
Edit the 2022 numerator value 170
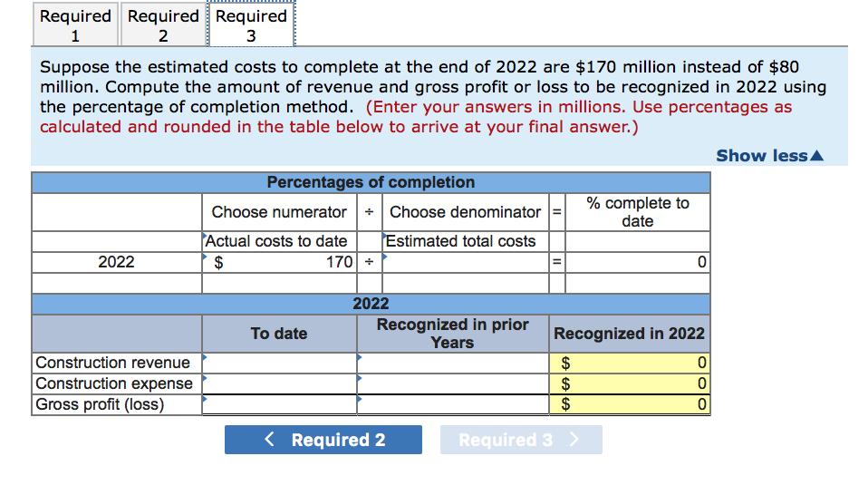point(280,262)
